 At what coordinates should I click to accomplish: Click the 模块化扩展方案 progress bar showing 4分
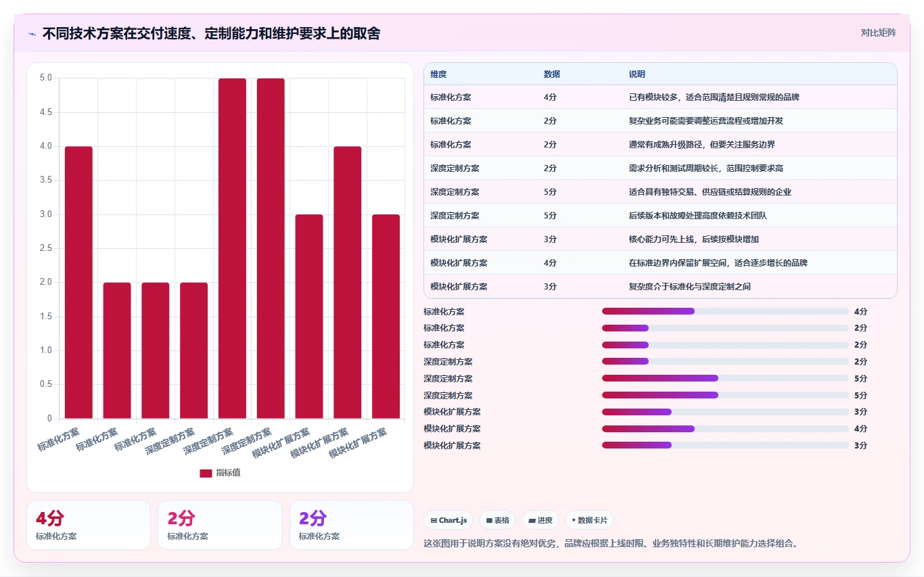coord(725,428)
